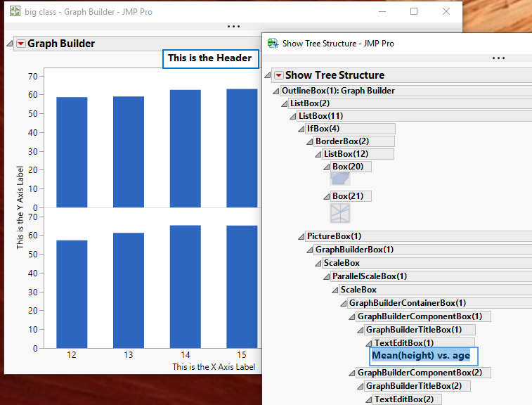Collapse the ListBox(12) node
This screenshot has width=532, height=405.
click(x=318, y=155)
